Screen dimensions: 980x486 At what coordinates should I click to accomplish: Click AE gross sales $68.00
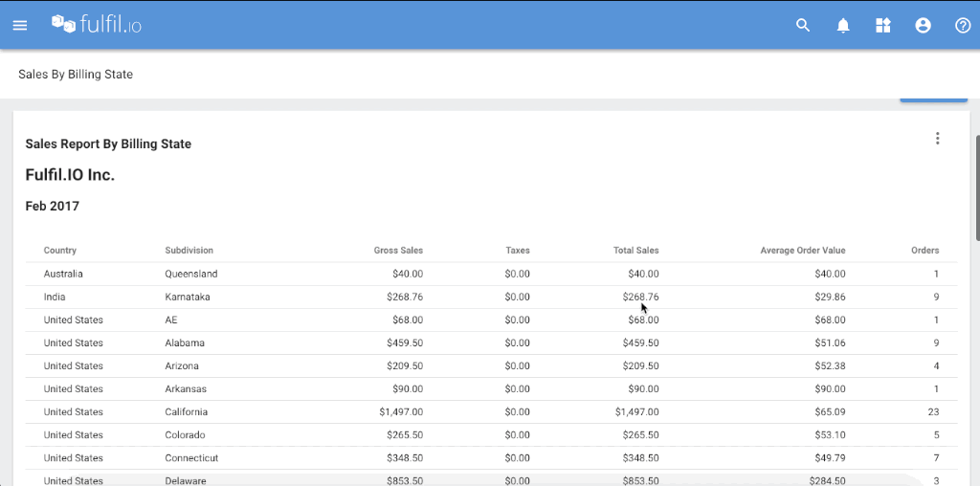click(408, 320)
